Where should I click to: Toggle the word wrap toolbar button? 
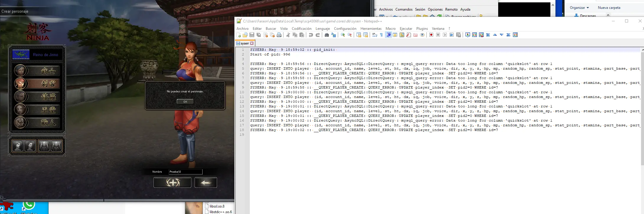[374, 35]
